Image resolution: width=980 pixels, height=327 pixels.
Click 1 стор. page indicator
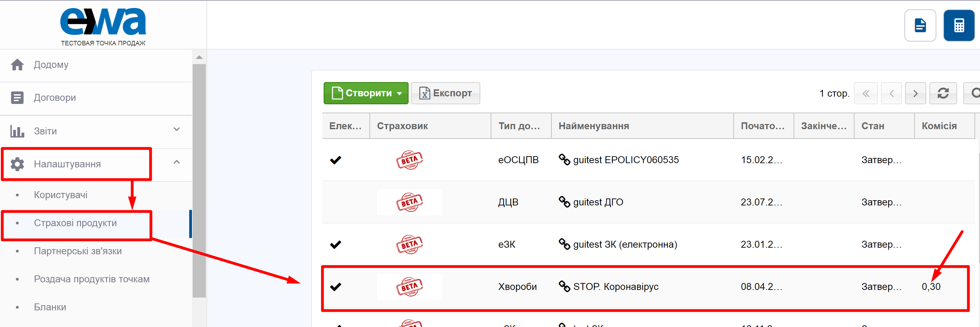[834, 93]
